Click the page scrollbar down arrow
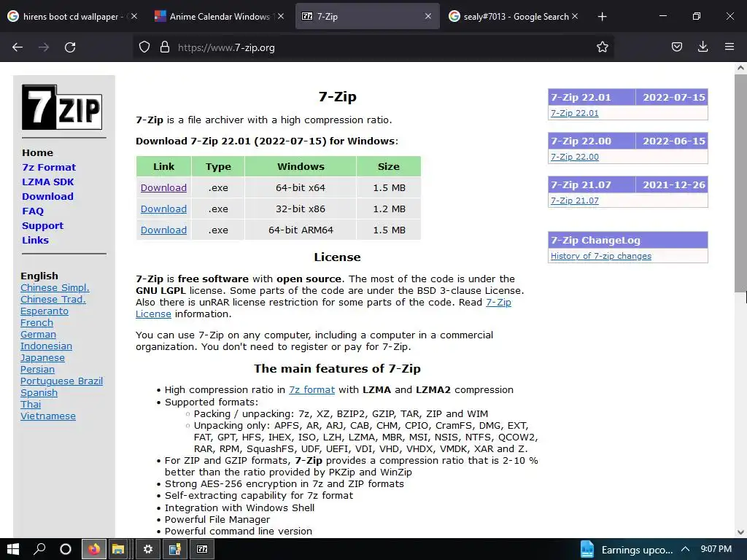Image resolution: width=747 pixels, height=560 pixels. coord(740,532)
